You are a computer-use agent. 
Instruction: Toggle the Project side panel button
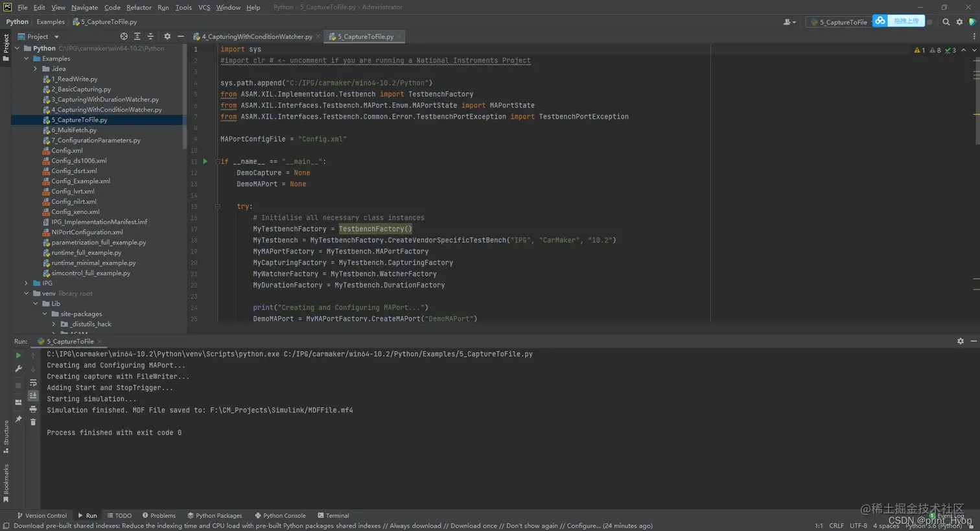(6, 48)
